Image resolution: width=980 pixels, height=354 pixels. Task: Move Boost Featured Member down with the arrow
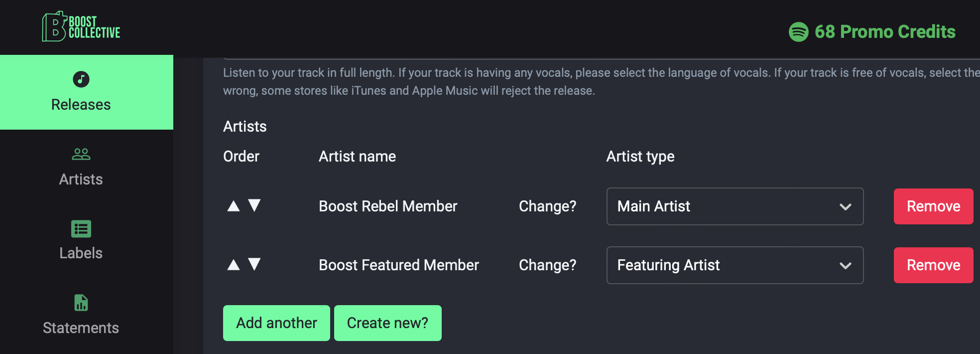pos(254,265)
